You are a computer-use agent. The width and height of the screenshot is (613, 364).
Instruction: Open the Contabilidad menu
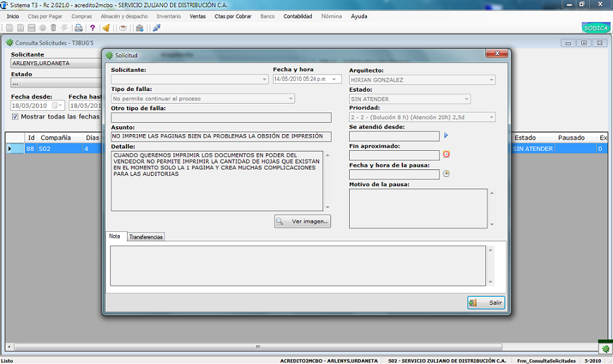298,17
